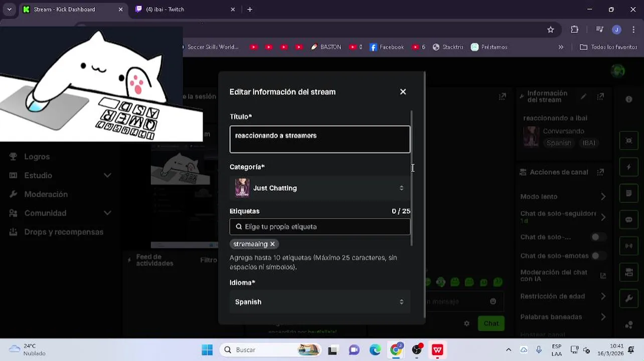Open the emoji picker in chat input
Screen dimensions: 644x361
[x=493, y=301]
